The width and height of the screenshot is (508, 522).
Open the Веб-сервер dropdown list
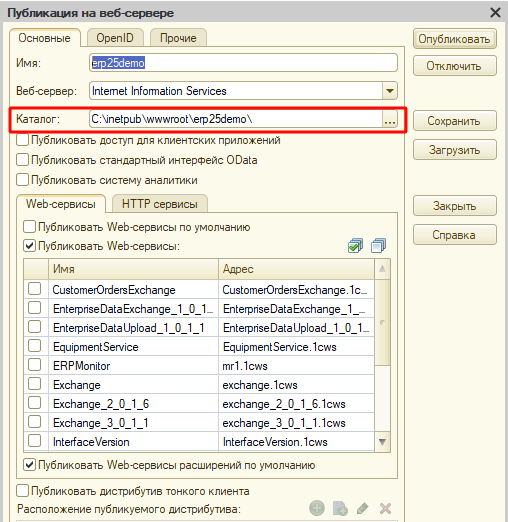tap(390, 91)
